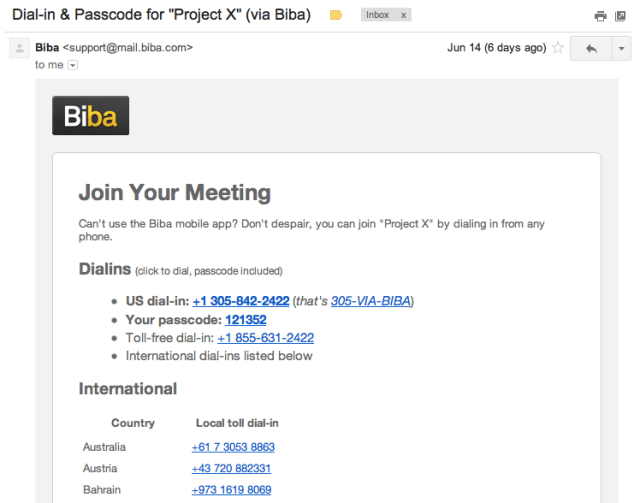Click the print email icon
The image size is (640, 503).
pos(600,16)
